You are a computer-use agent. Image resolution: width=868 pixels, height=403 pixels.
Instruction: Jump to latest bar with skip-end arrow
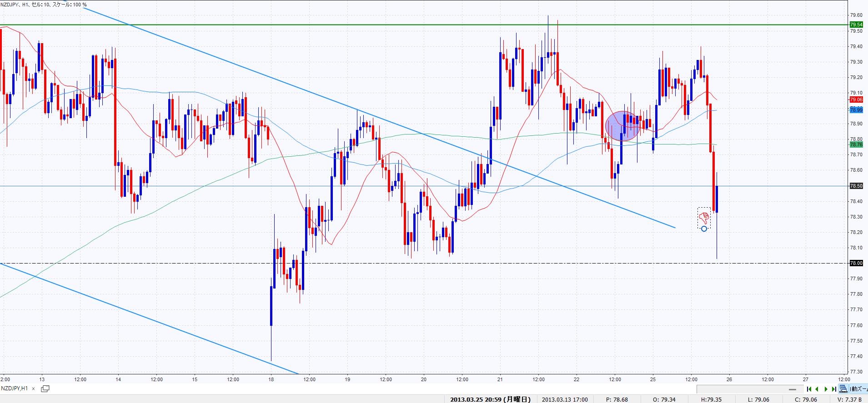834,389
